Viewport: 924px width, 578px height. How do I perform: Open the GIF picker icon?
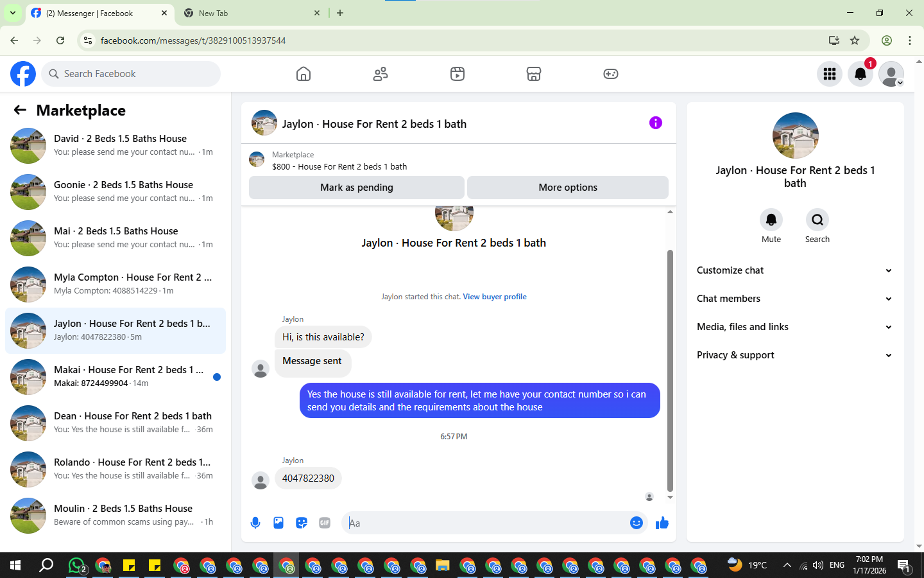[325, 523]
